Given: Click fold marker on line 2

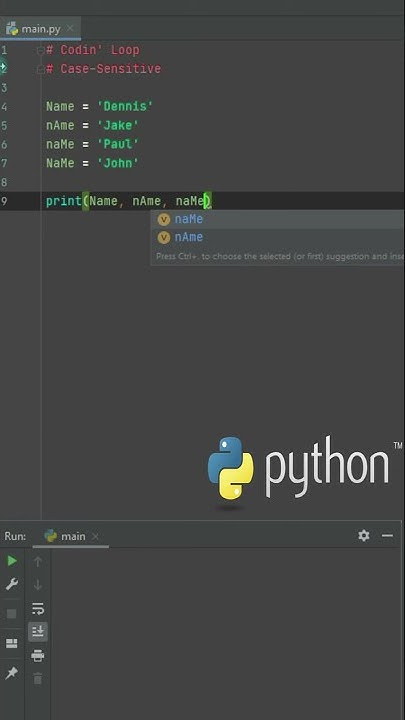Looking at the screenshot, I should (x=40, y=69).
